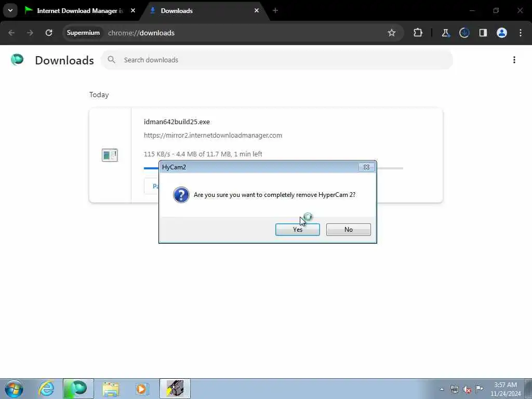Screen dimensions: 532x399
Task: Click the HyperCam taskbar icon
Action: click(175, 389)
